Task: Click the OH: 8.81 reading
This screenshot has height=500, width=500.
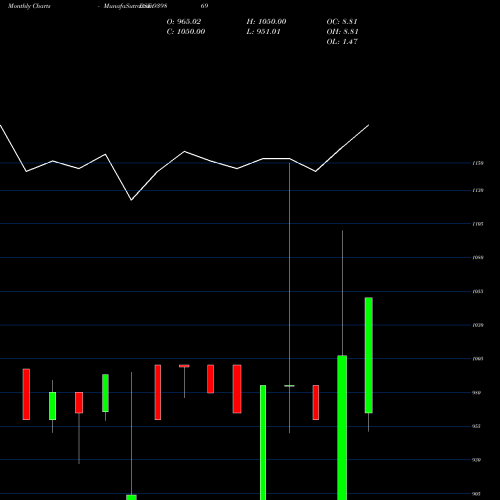Action: click(342, 32)
